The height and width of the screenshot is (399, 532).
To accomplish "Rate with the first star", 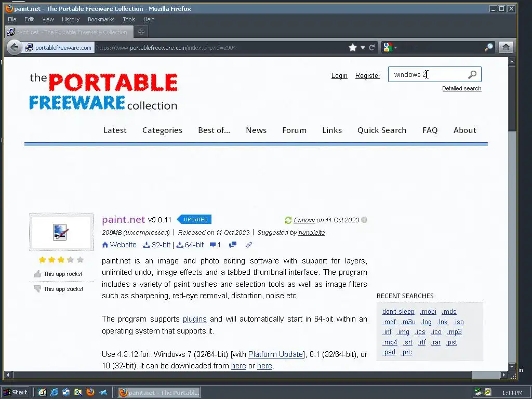I will (x=42, y=260).
